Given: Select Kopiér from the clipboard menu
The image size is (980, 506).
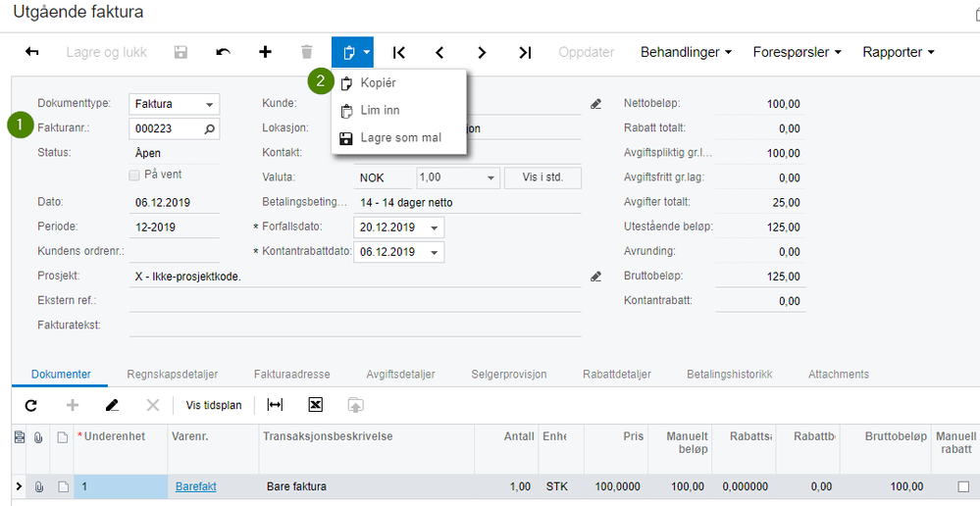Looking at the screenshot, I should coord(379,83).
